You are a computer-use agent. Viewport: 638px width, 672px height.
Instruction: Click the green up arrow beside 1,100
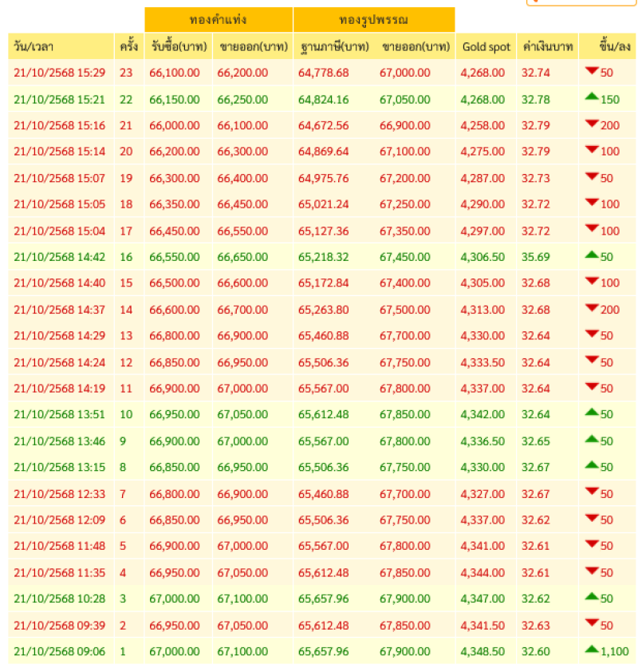(592, 650)
